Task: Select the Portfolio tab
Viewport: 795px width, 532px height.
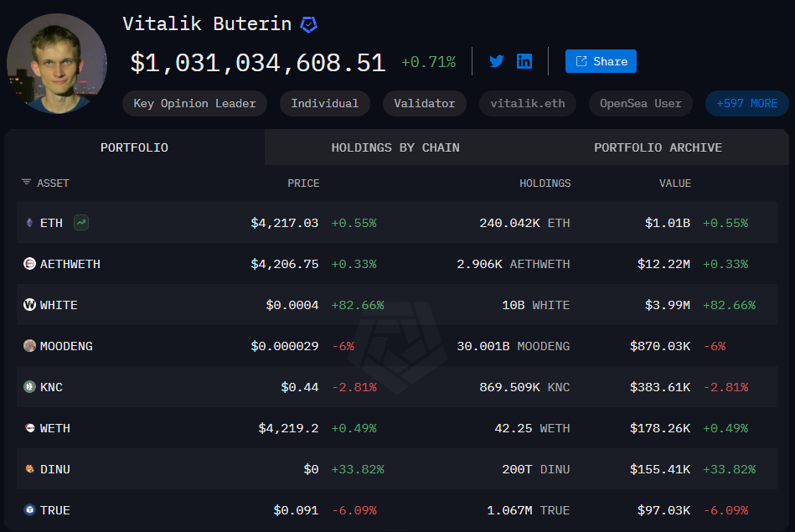Action: [134, 147]
